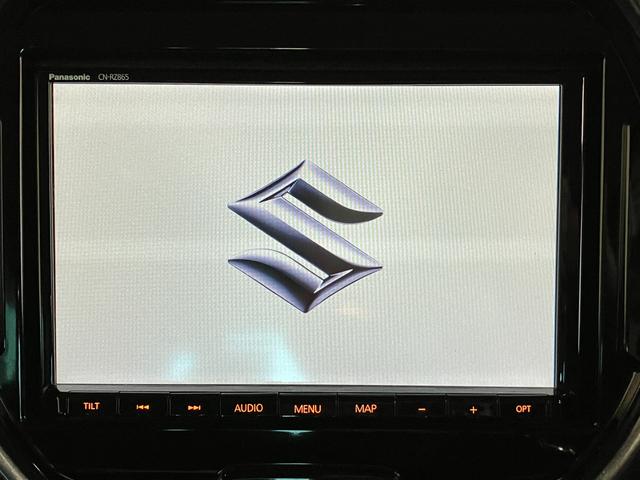Hit the orange minus symbol
This screenshot has height=480, width=640.
tap(421, 408)
